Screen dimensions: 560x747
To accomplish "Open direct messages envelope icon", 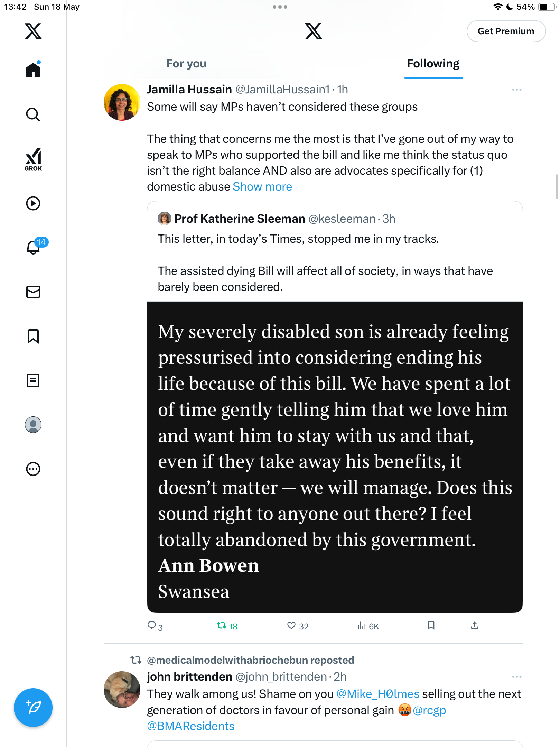I will pyautogui.click(x=33, y=292).
